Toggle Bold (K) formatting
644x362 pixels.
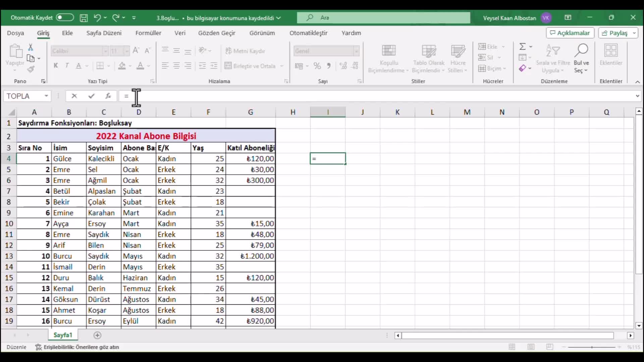pyautogui.click(x=56, y=65)
